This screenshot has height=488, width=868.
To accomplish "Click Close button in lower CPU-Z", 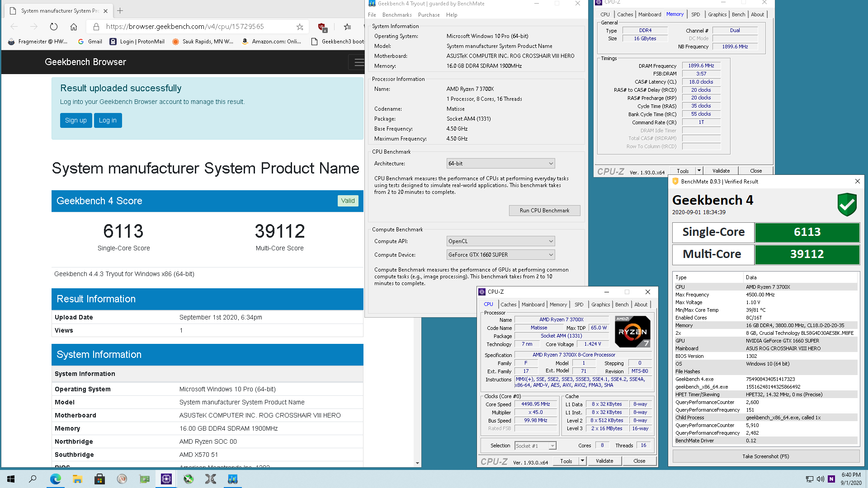I will click(639, 461).
